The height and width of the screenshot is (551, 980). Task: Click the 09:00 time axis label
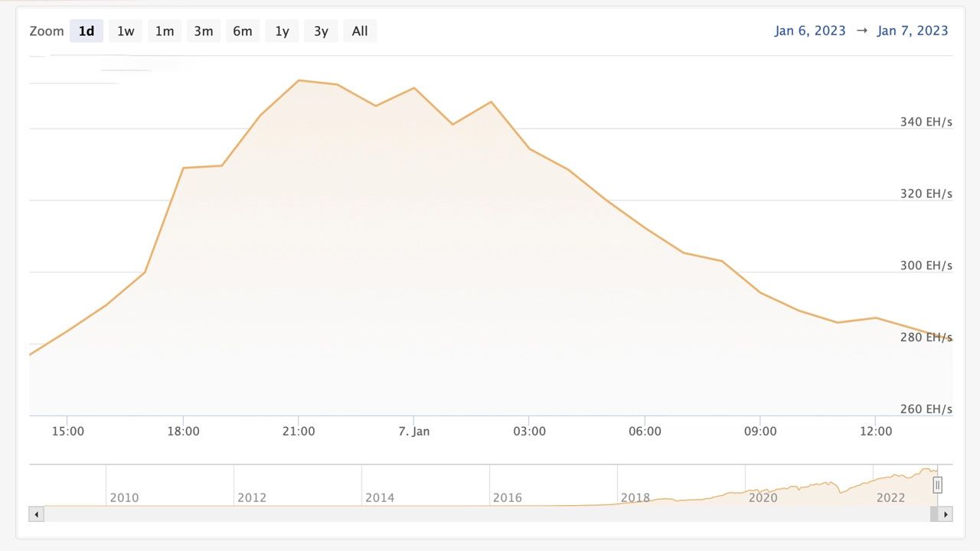tap(760, 431)
